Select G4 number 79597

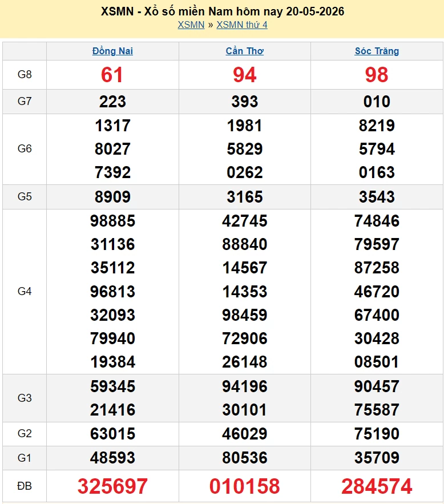click(377, 245)
